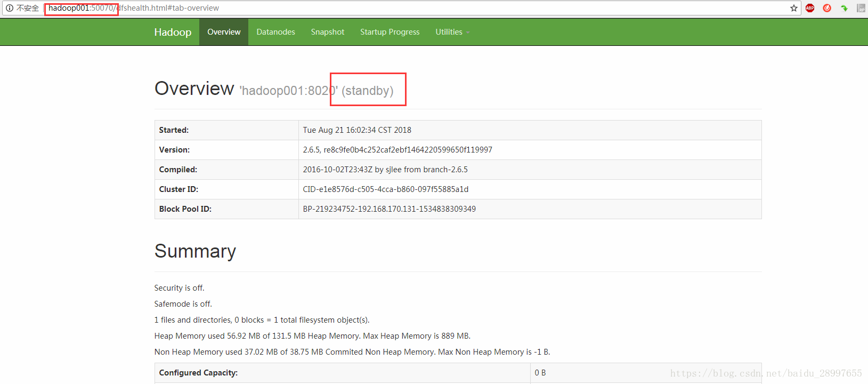Screen dimensions: 868x384
Task: Click the 'hadoop001:8020' namenode address text
Action: [289, 91]
